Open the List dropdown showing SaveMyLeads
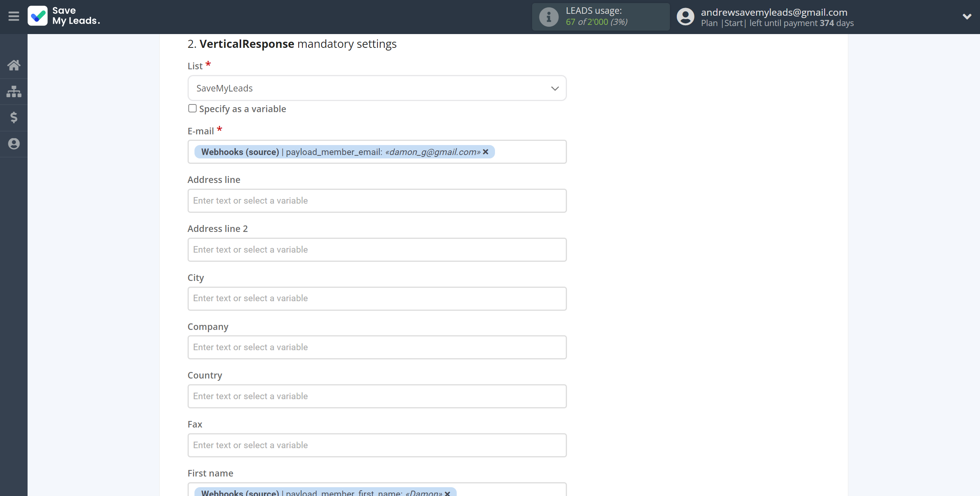 click(x=377, y=88)
